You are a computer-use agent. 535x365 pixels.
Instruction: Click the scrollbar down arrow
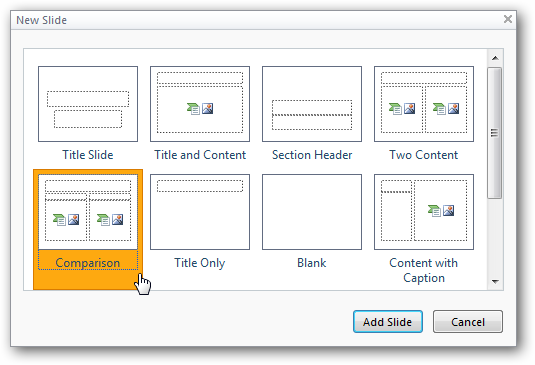pyautogui.click(x=495, y=282)
